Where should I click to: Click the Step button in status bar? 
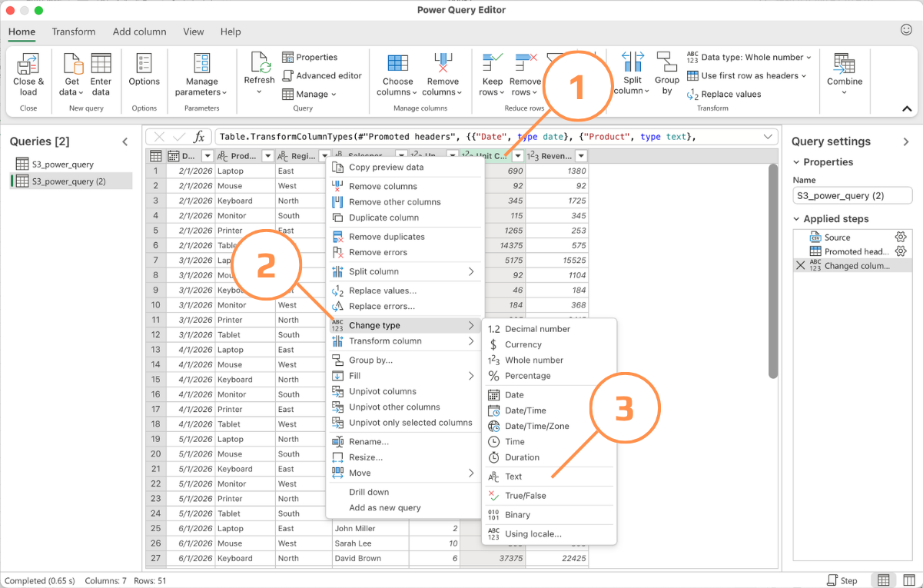click(842, 580)
